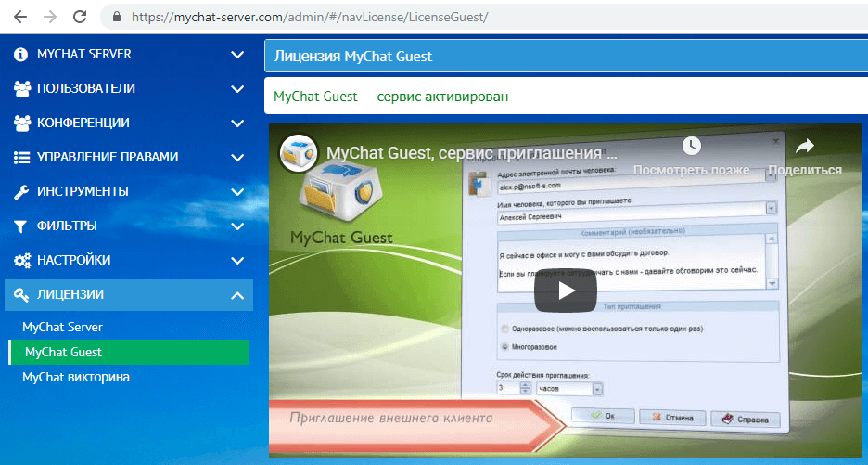Expand the Конференции section chevron
Image resolution: width=868 pixels, height=465 pixels.
[x=237, y=123]
